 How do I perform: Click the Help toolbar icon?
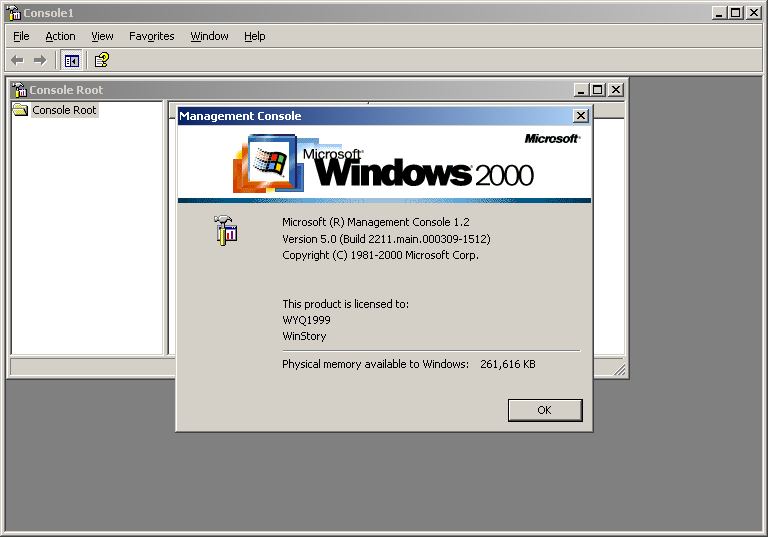(101, 60)
